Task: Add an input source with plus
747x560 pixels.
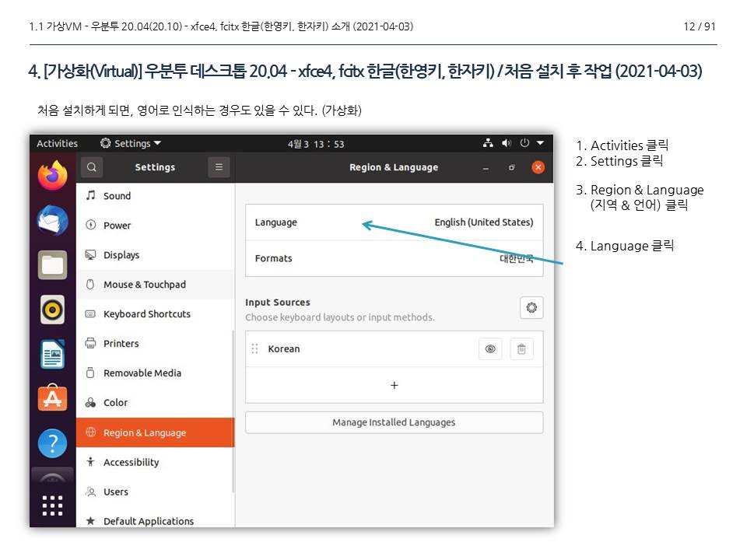Action: tap(394, 385)
